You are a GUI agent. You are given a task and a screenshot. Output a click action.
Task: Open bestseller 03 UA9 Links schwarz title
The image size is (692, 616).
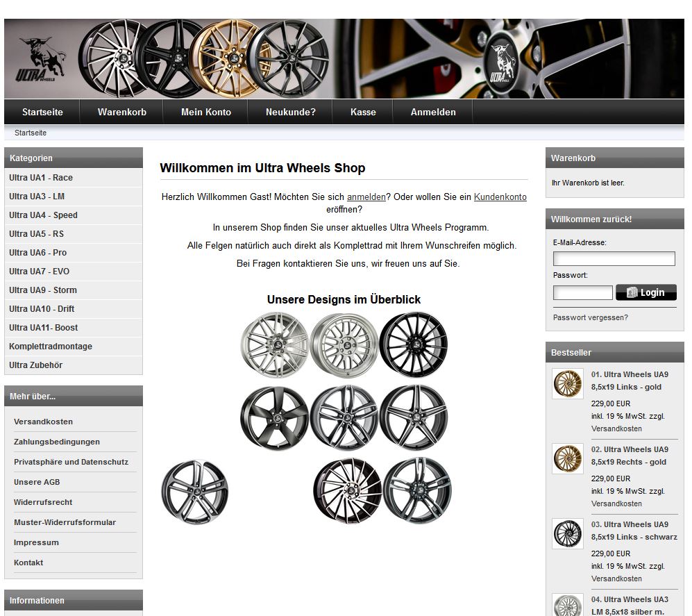pos(634,531)
